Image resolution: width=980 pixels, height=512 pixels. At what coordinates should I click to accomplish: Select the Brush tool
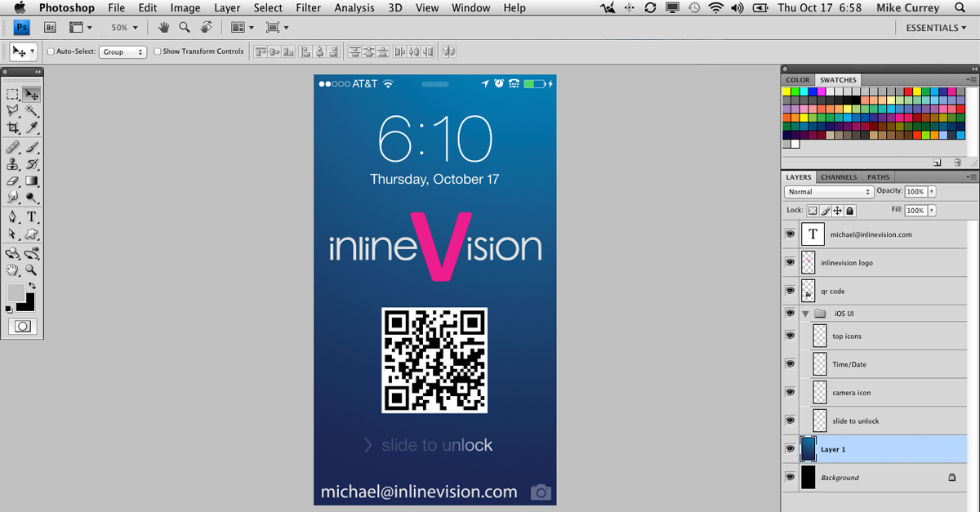coord(32,148)
